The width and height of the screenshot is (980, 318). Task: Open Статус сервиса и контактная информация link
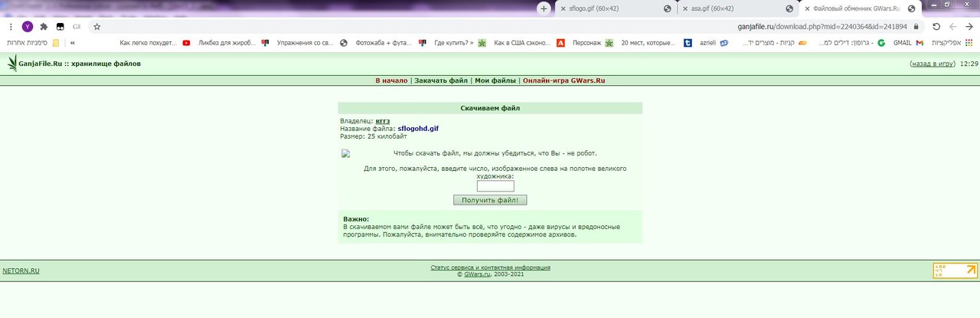pos(490,267)
